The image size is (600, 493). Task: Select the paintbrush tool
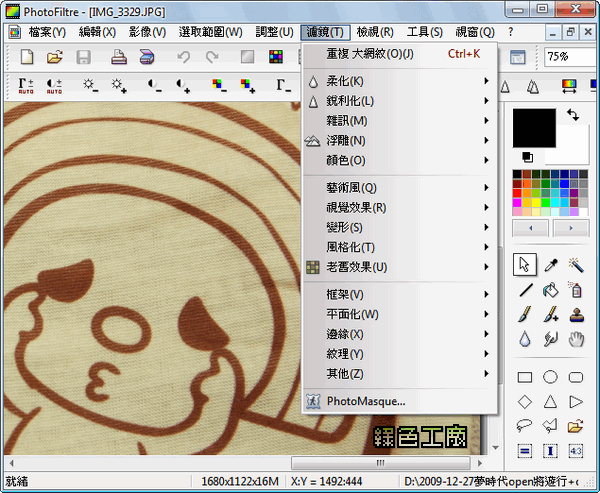pos(525,314)
